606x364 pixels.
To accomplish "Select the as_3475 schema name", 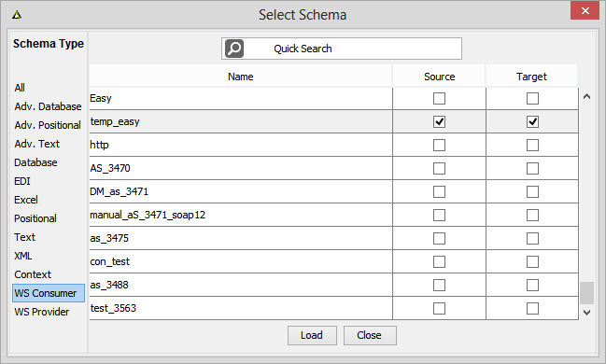I will coord(109,238).
